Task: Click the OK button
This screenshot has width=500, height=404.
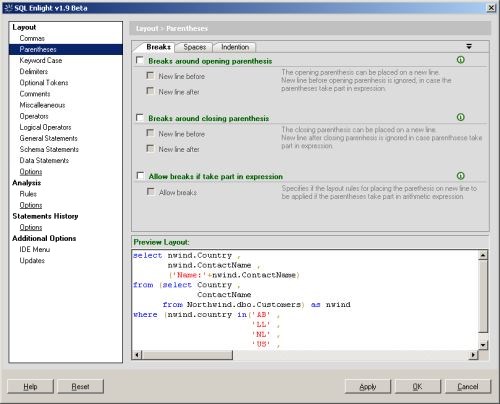Action: click(x=418, y=387)
